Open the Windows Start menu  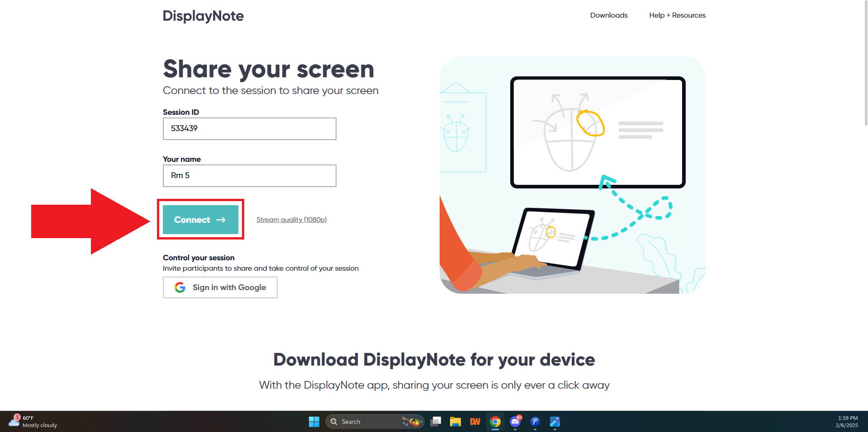click(x=314, y=422)
